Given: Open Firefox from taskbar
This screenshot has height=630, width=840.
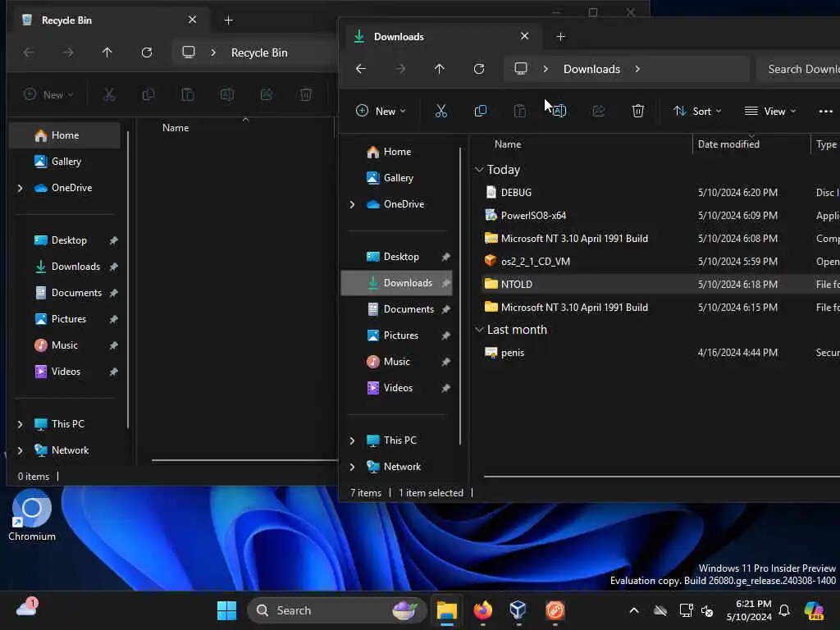Looking at the screenshot, I should pos(482,610).
